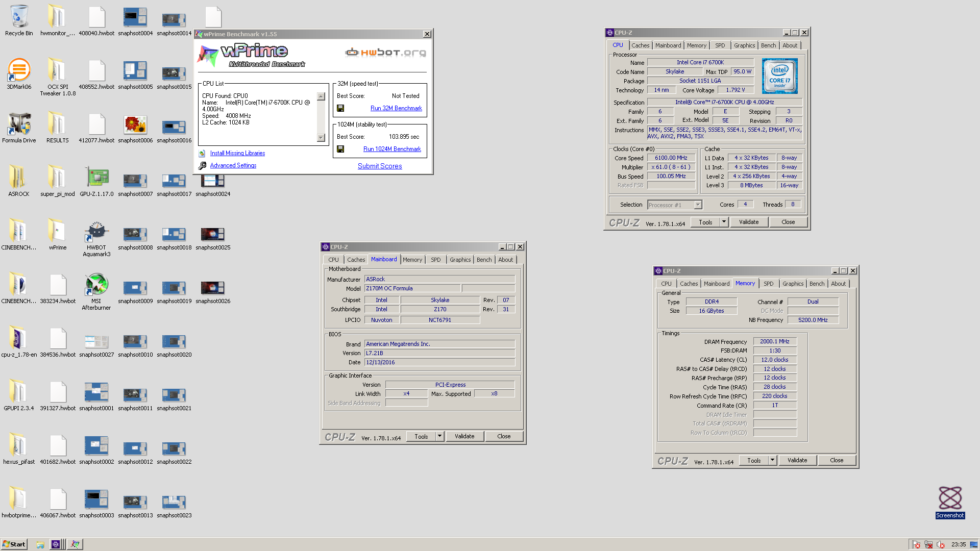
Task: Switch to Memory tab in Mainboard window
Action: click(x=412, y=260)
